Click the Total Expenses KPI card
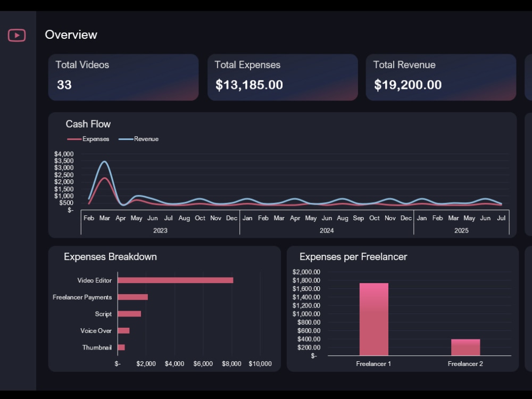The width and height of the screenshot is (532, 399). (282, 77)
